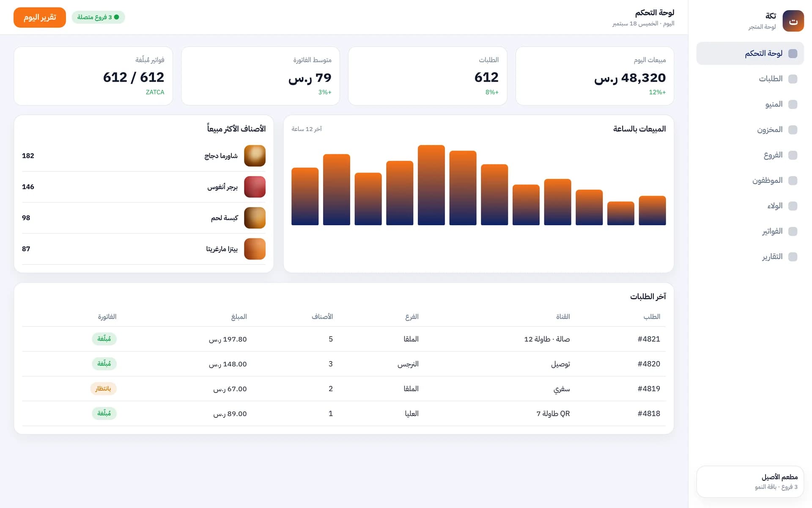
Task: Click order number #4819
Action: click(649, 389)
